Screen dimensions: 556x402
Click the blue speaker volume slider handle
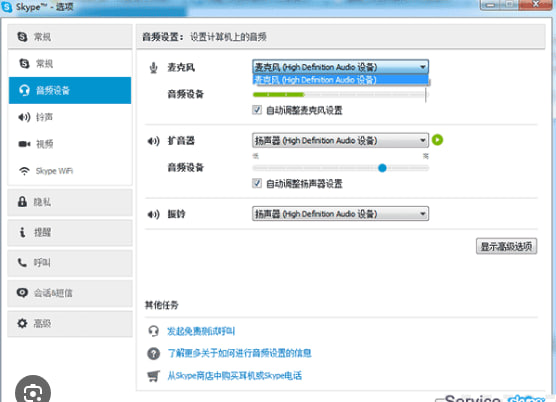[x=382, y=168]
